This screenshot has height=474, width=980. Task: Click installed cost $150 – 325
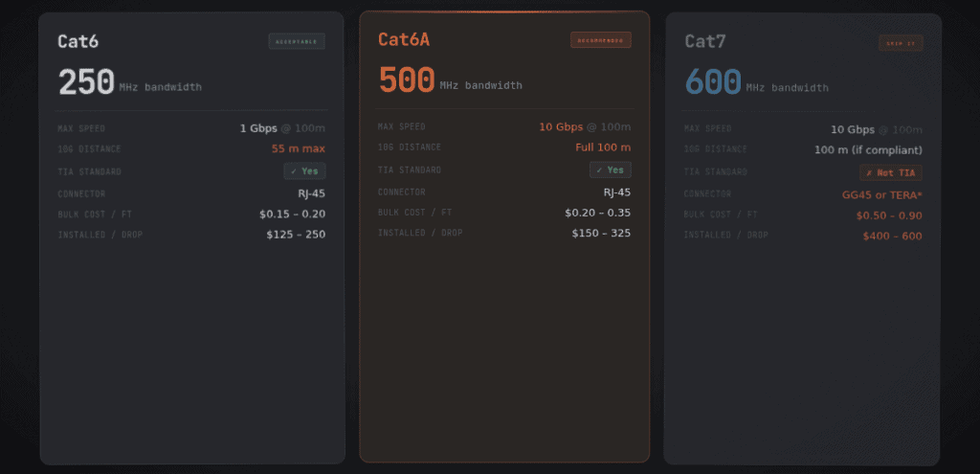click(601, 234)
